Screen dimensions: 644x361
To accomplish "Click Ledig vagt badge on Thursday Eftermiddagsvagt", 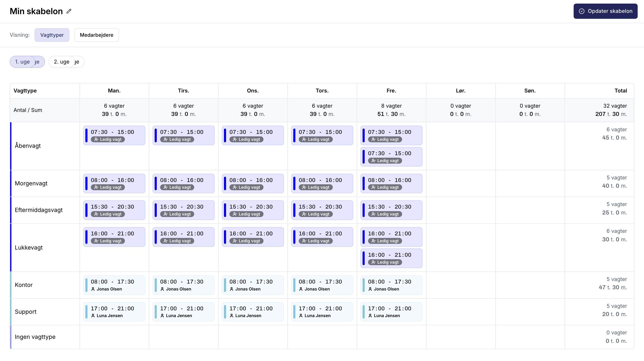I will [x=315, y=214].
